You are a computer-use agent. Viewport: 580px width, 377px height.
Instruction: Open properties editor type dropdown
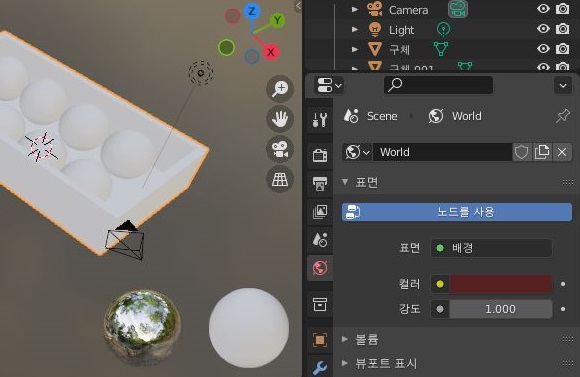tap(329, 85)
